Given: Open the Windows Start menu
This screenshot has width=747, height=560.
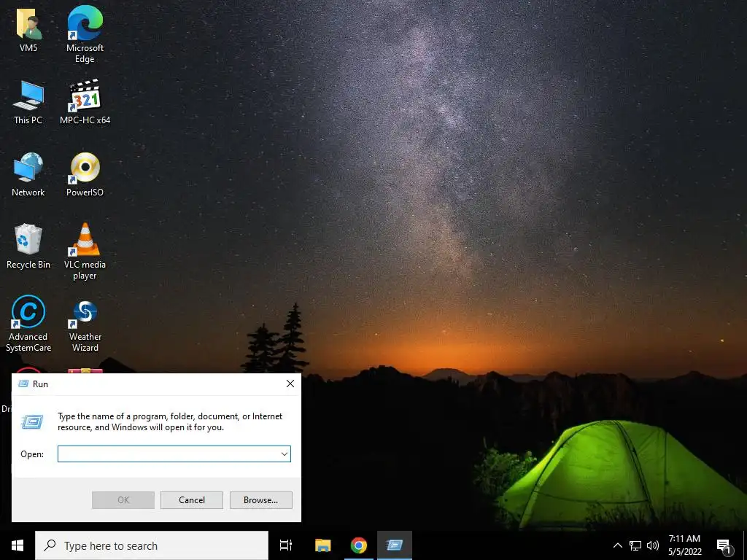Looking at the screenshot, I should pos(18,545).
